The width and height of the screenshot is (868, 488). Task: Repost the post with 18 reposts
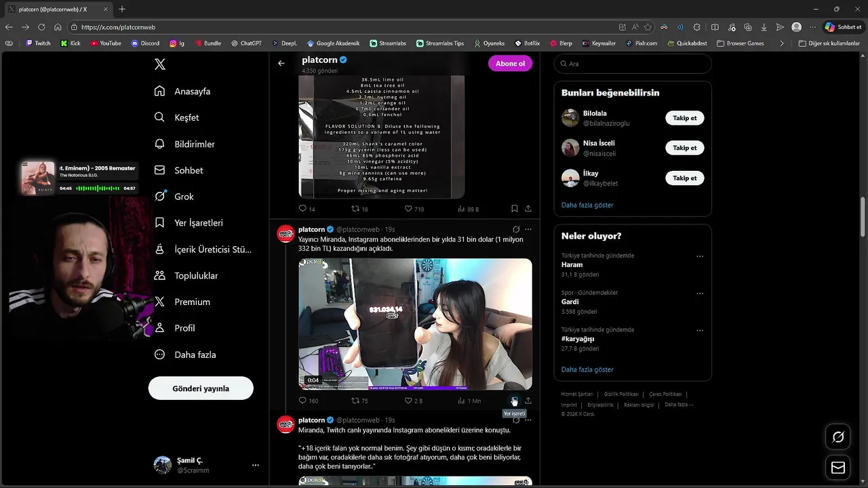359,209
